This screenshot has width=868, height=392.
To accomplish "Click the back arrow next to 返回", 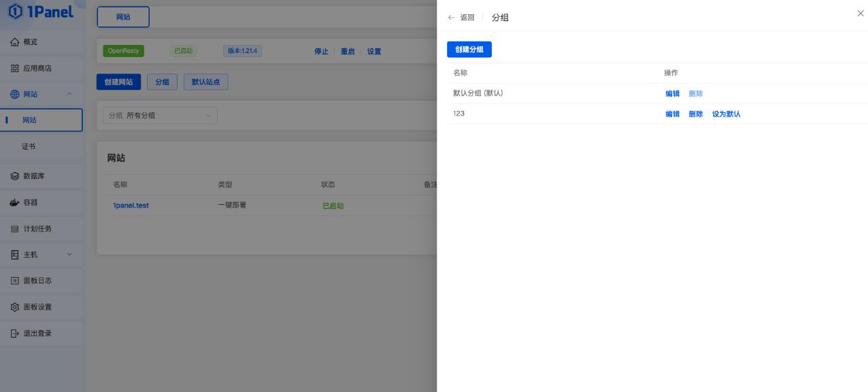I will (x=451, y=18).
